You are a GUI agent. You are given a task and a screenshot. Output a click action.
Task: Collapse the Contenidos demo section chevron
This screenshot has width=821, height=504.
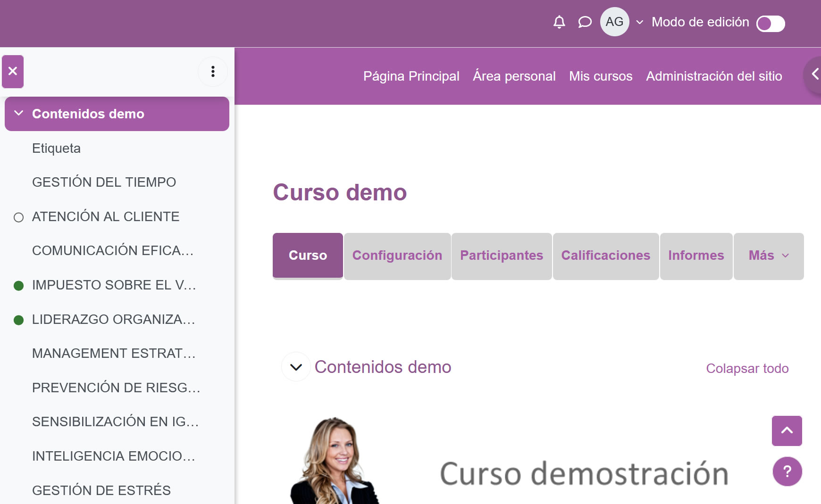pos(296,367)
